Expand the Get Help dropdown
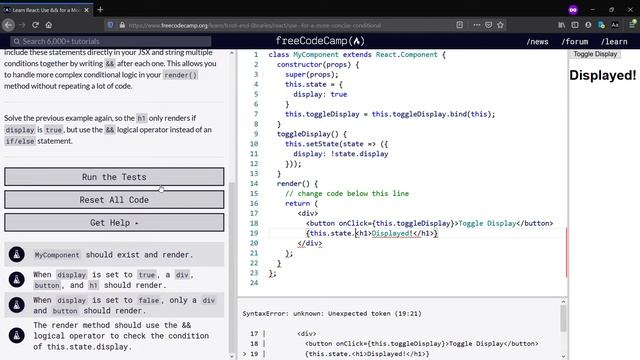640x360 pixels. click(x=114, y=222)
